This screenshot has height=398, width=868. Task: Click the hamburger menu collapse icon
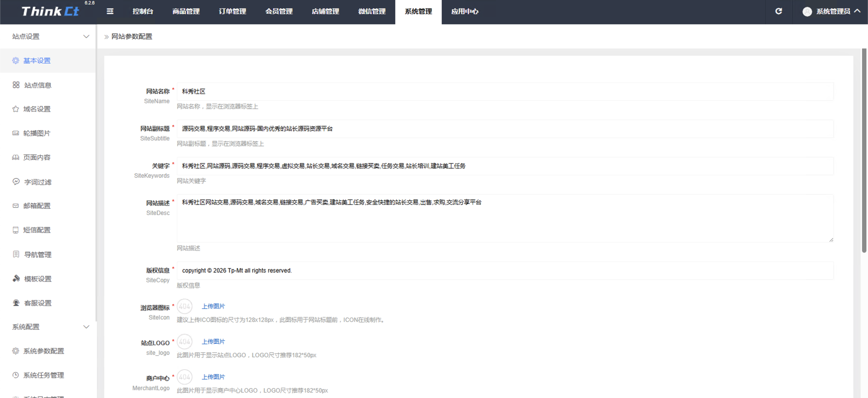coord(110,12)
